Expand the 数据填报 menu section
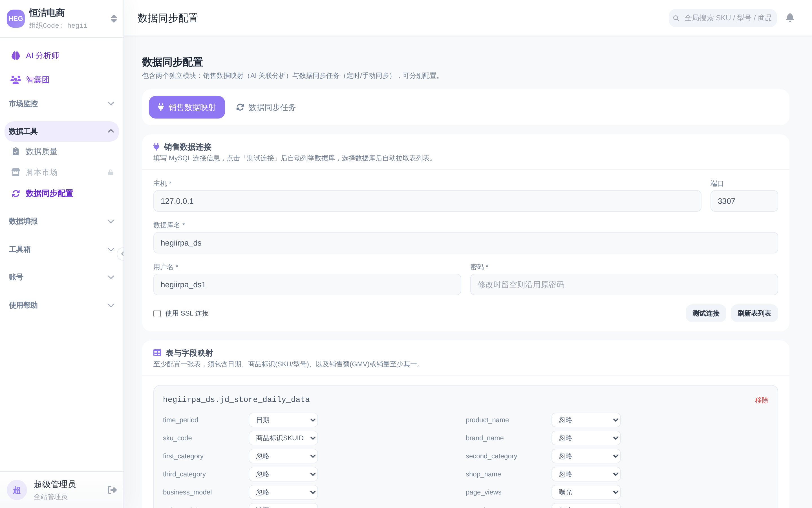812x508 pixels. [x=62, y=221]
